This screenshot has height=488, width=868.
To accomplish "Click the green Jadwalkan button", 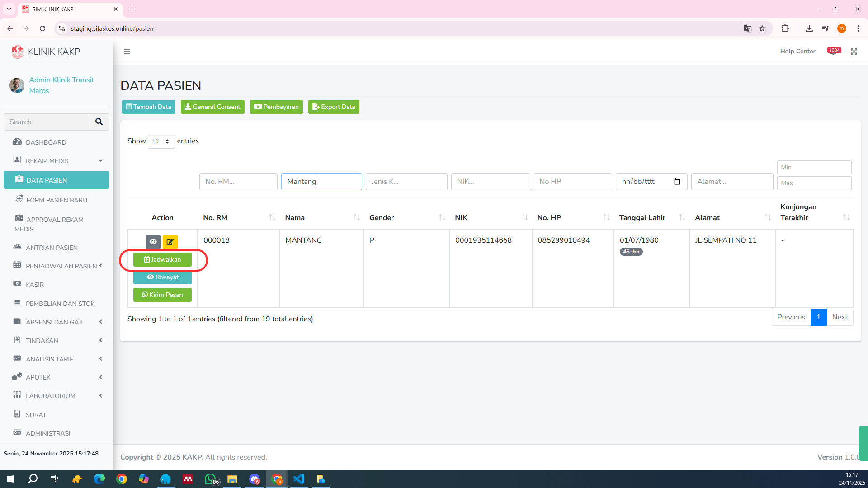I will coord(162,259).
